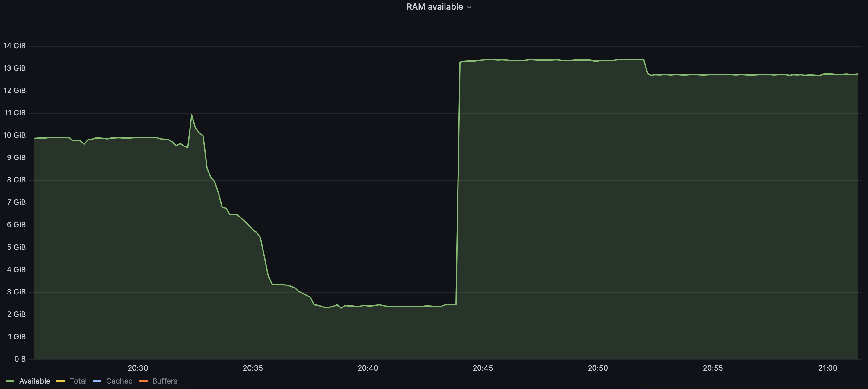Image resolution: width=868 pixels, height=389 pixels.
Task: Click the 0 B y-axis label
Action: click(x=20, y=359)
